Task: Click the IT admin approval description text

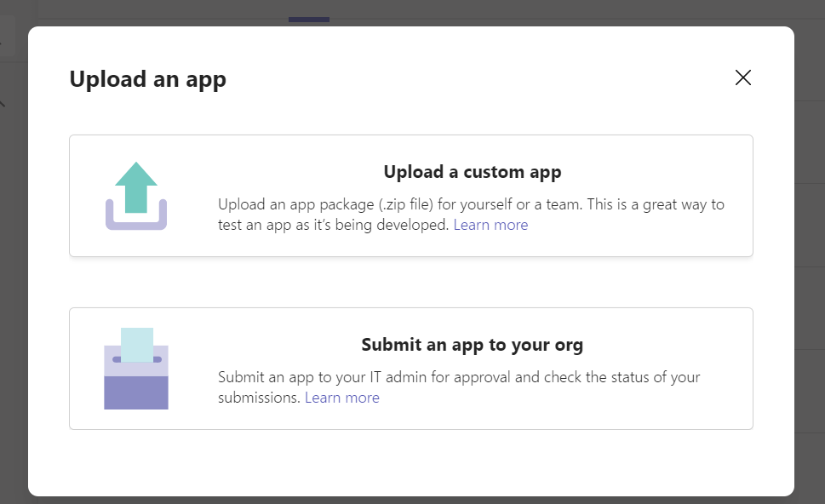Action: pyautogui.click(x=459, y=387)
